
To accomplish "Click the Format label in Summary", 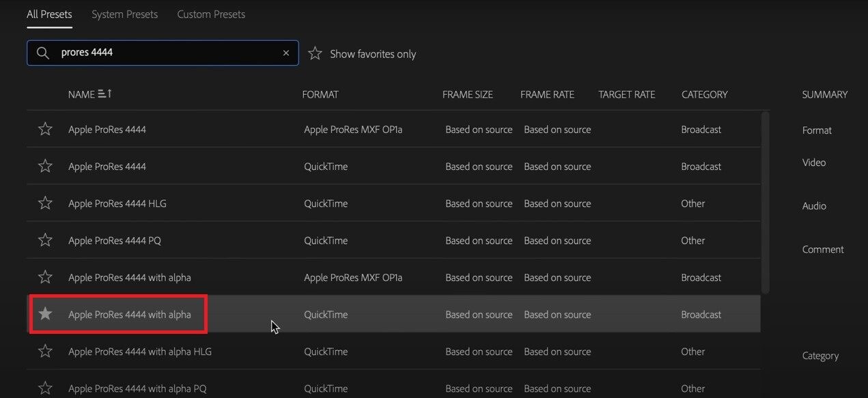I will pos(817,130).
